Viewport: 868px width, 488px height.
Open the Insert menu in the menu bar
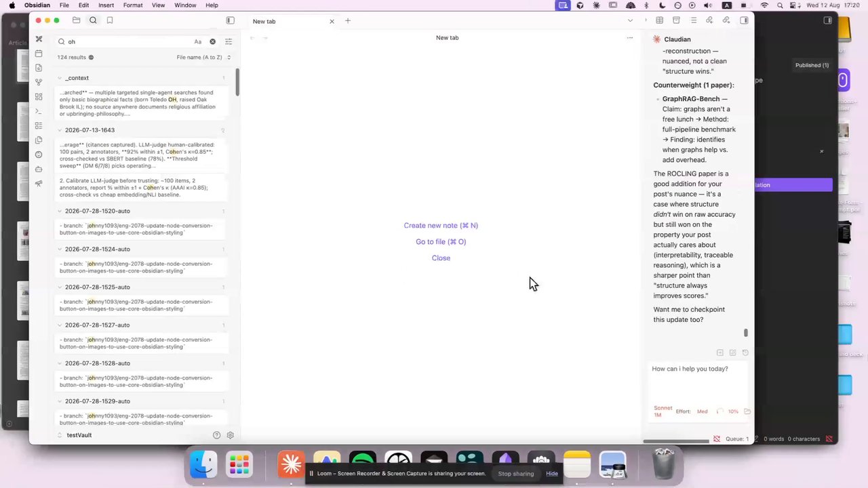(106, 5)
